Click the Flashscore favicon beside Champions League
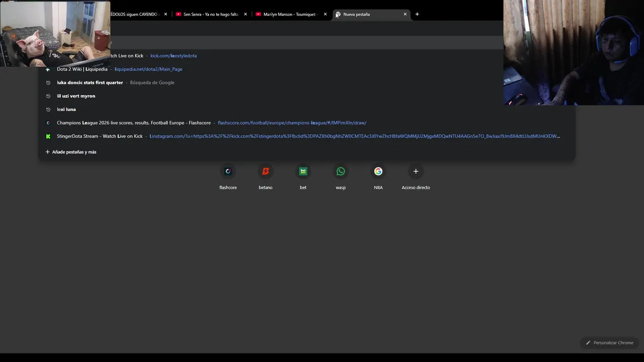Viewport: 644px width, 362px height. pyautogui.click(x=48, y=123)
